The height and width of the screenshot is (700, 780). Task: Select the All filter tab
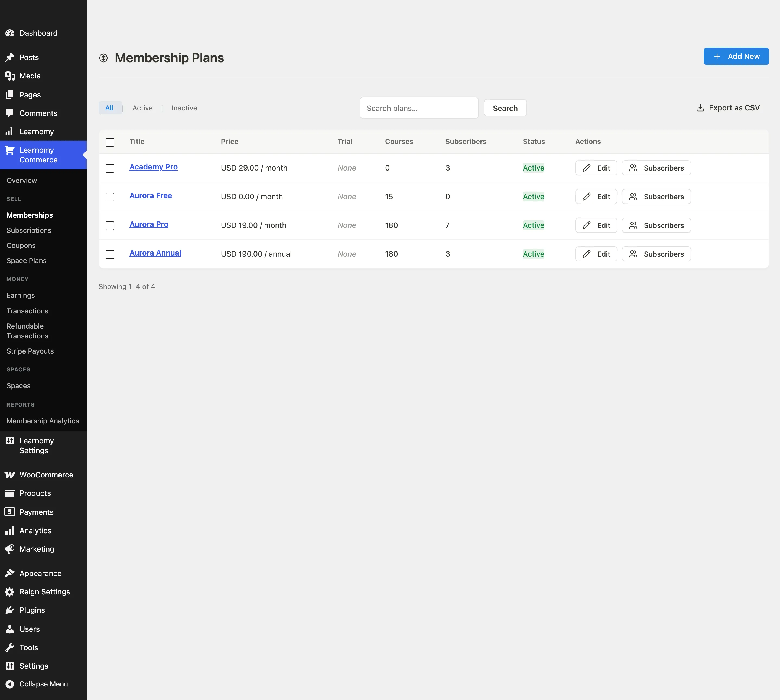[x=110, y=108]
